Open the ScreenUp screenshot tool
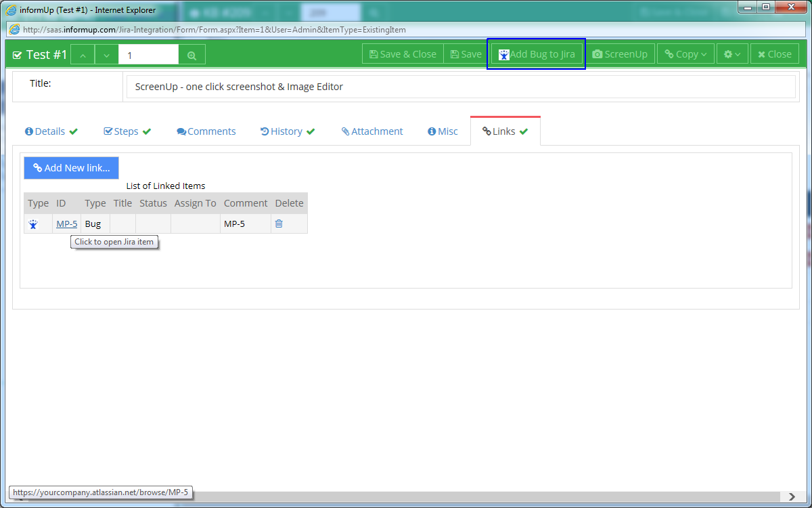812x508 pixels. pos(620,54)
